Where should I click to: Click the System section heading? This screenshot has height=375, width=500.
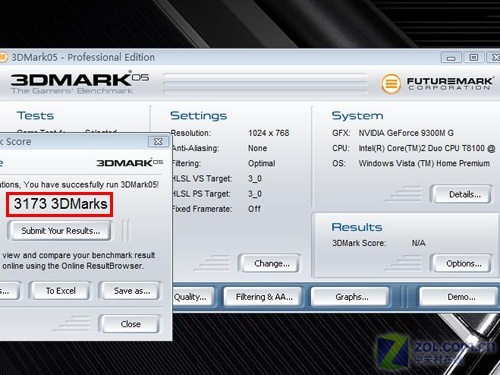pos(357,116)
